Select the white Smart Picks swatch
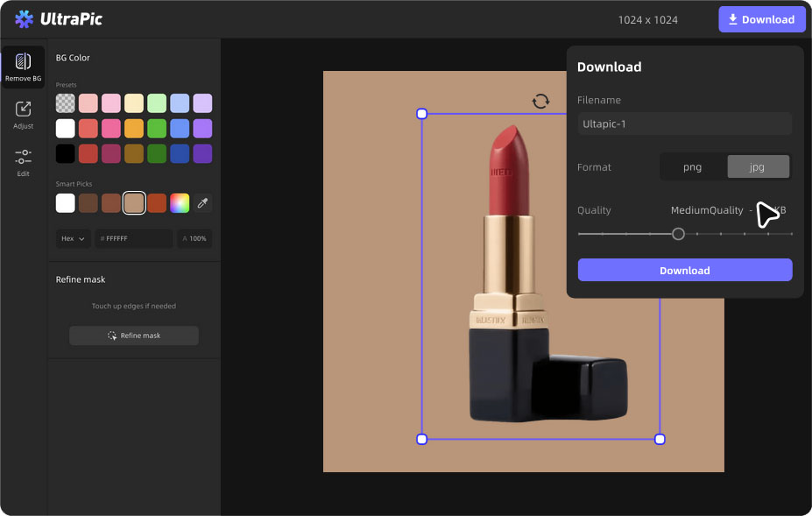The height and width of the screenshot is (516, 812). 66,203
